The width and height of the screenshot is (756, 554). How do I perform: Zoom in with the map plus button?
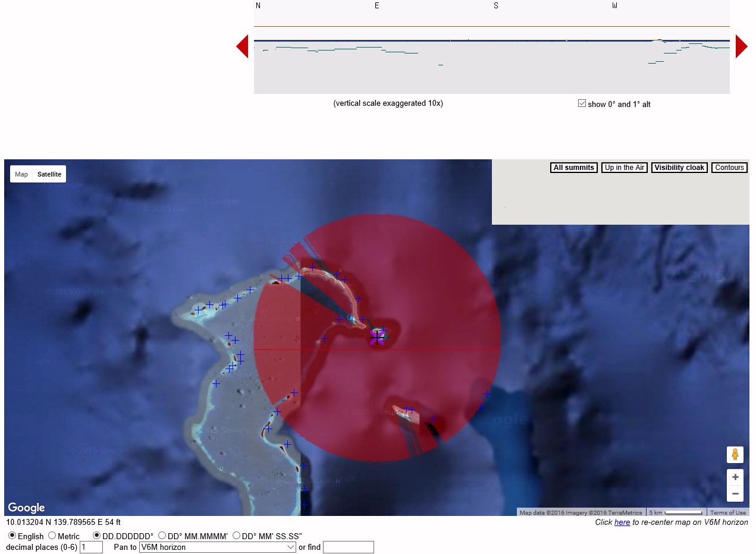[x=735, y=477]
